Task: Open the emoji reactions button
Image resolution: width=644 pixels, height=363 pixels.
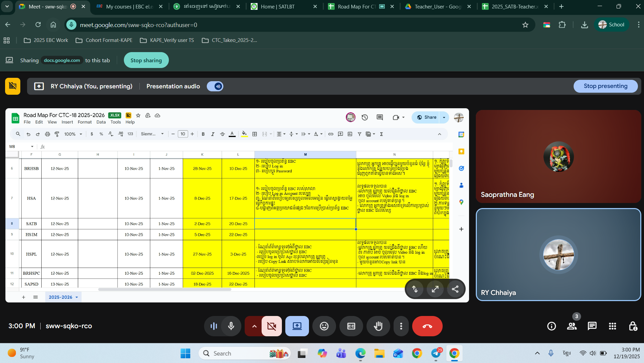Action: click(324, 326)
